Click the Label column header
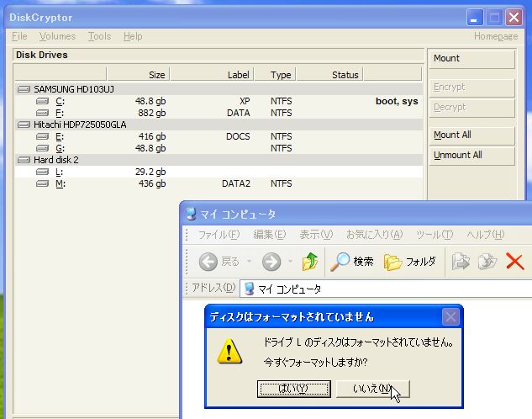The height and width of the screenshot is (419, 532). click(x=212, y=74)
